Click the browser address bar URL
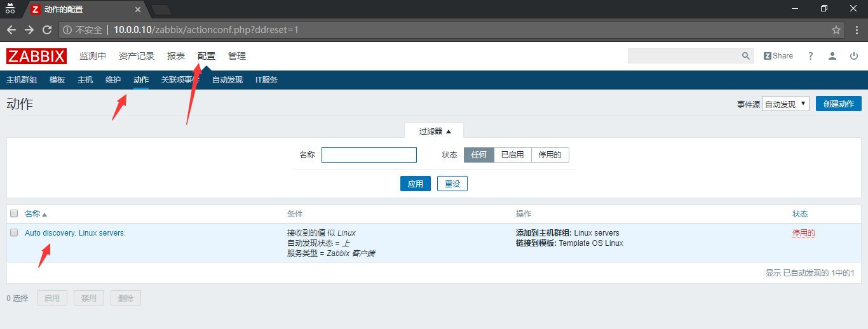868x329 pixels. [207, 30]
